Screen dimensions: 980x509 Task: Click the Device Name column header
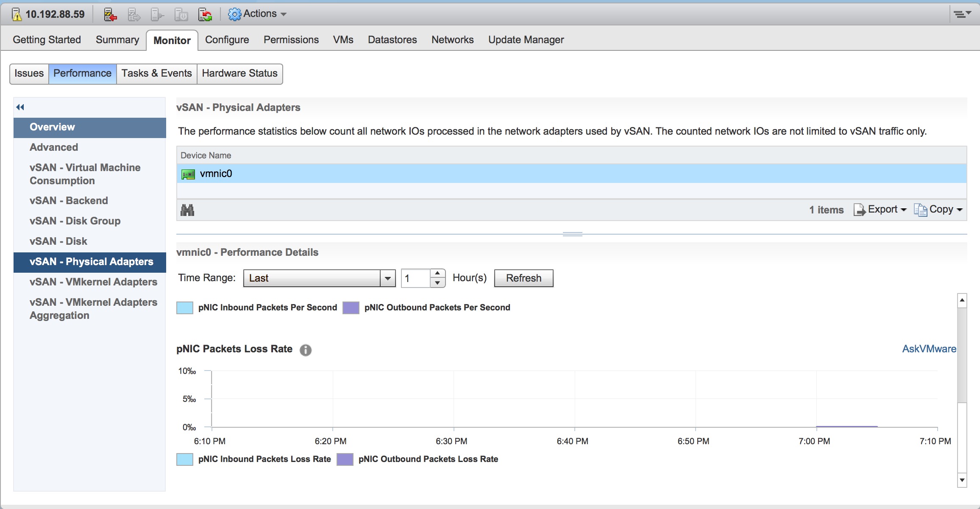coord(571,155)
